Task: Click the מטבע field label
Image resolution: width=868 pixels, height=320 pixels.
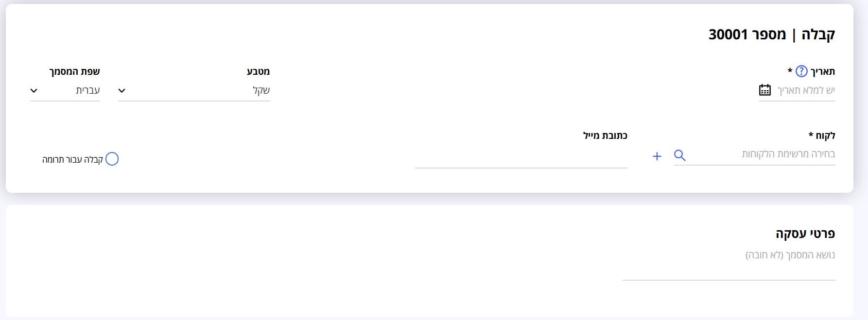Action: click(258, 71)
